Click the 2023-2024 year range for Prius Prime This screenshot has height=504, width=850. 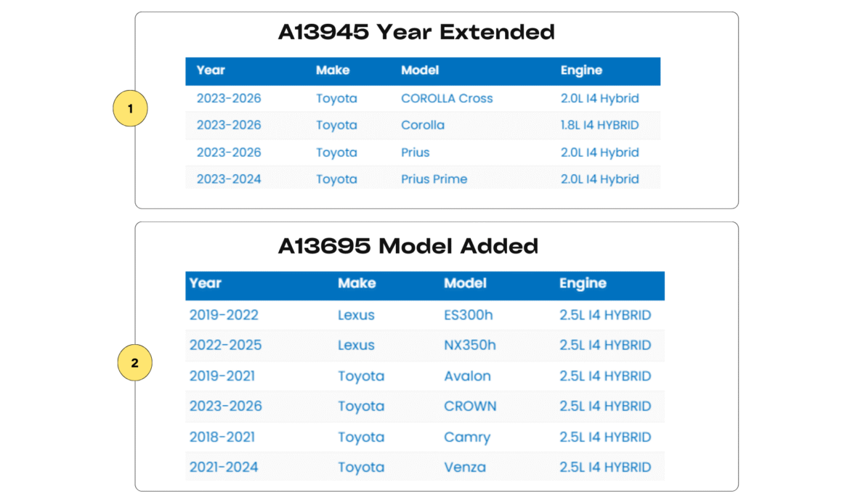click(228, 179)
